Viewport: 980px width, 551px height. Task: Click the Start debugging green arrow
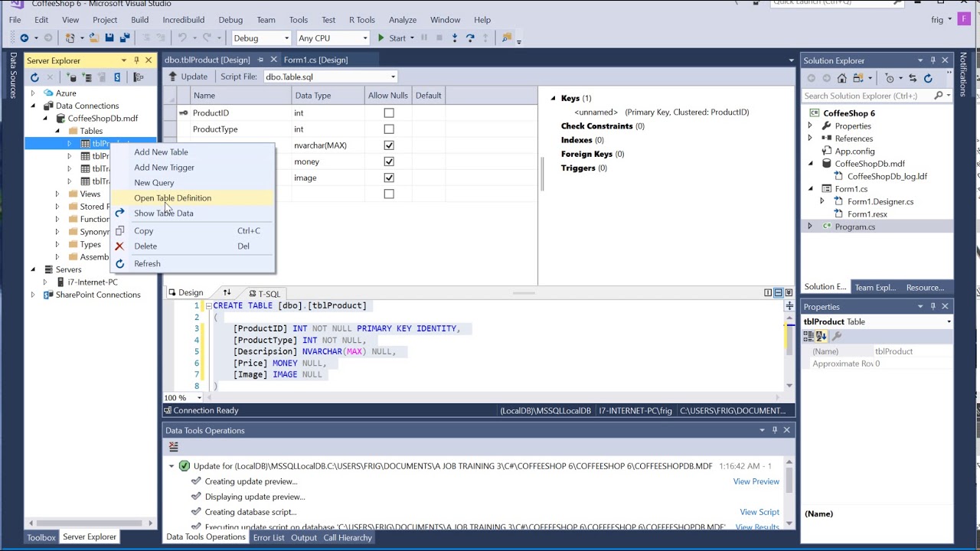[x=381, y=37]
